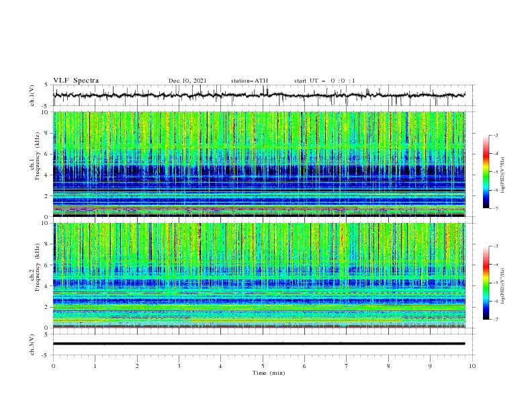Click the lower log(PSD) color bar title
Viewport: 532px width, 411px height.
click(503, 285)
